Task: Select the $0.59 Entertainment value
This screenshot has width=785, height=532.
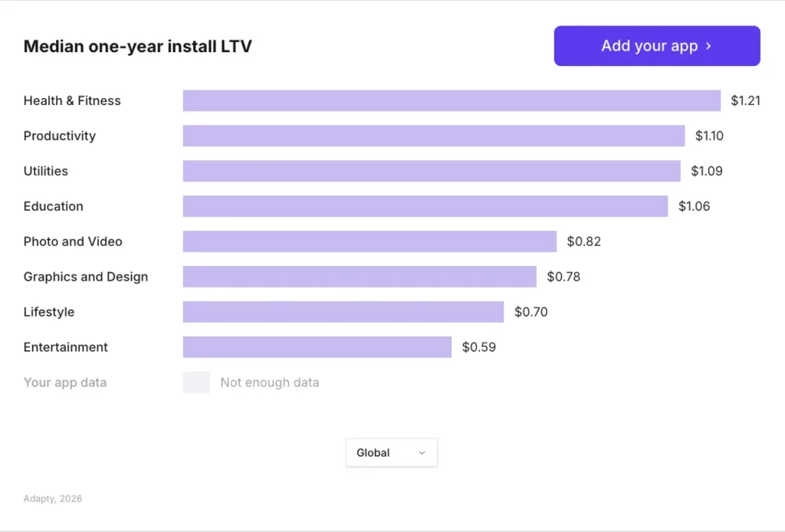Action: [478, 347]
